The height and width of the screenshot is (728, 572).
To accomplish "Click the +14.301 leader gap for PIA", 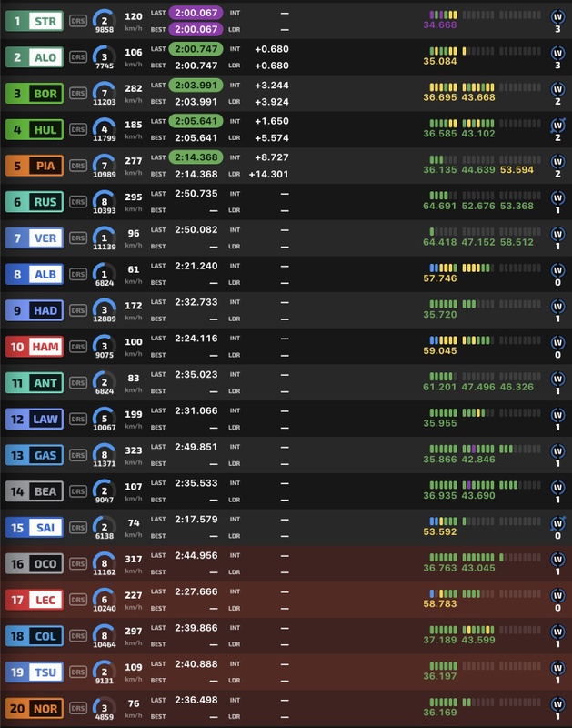I will [268, 174].
